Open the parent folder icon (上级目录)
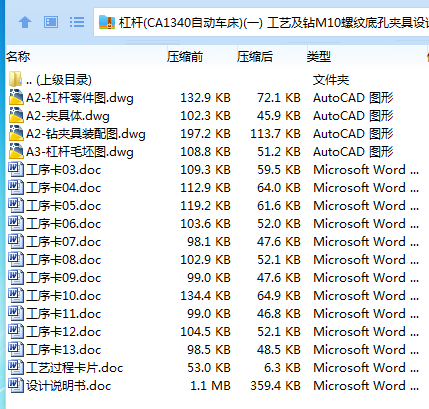The width and height of the screenshot is (429, 409). point(15,79)
